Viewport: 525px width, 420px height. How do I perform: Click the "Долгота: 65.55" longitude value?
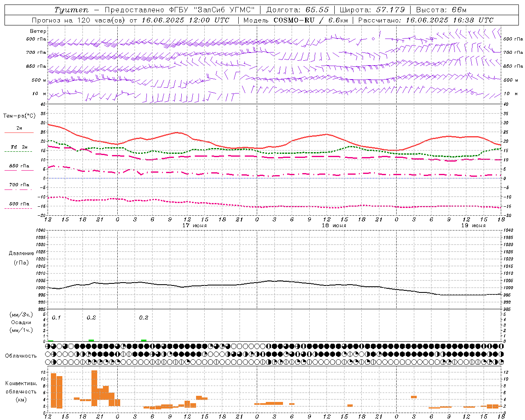pyautogui.click(x=297, y=10)
